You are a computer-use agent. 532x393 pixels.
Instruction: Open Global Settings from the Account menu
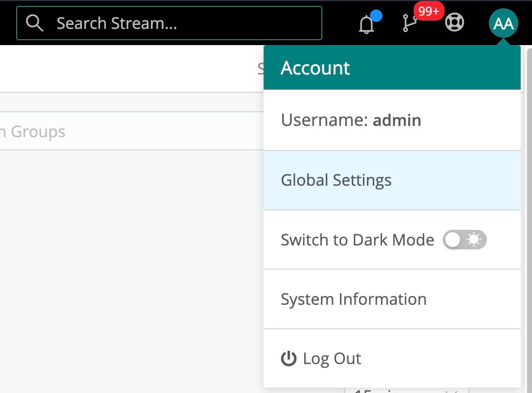pos(336,180)
